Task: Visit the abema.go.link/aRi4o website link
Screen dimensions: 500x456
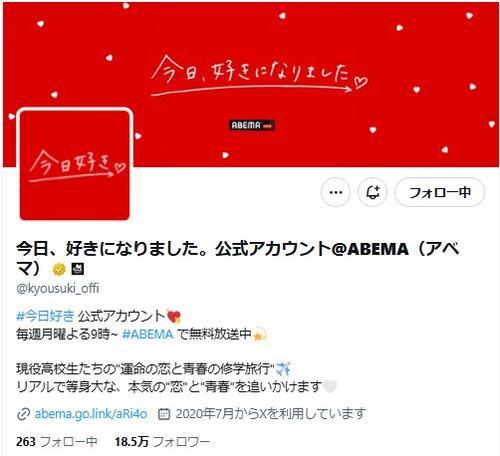Action: (91, 414)
